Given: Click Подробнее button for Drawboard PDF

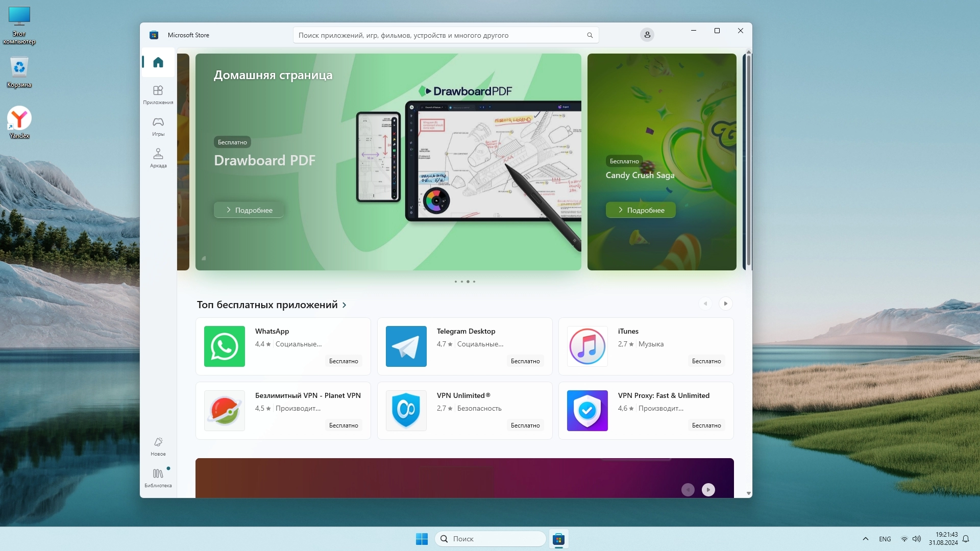Looking at the screenshot, I should [249, 210].
